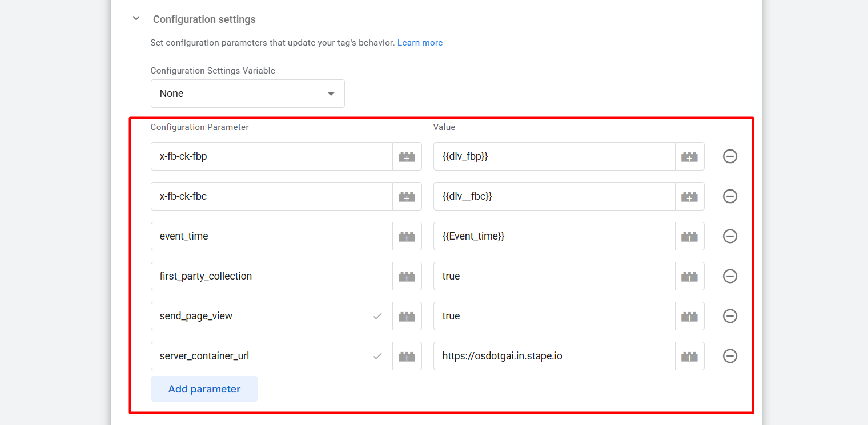Open the Learn more link
Image resolution: width=868 pixels, height=425 pixels.
(x=420, y=43)
